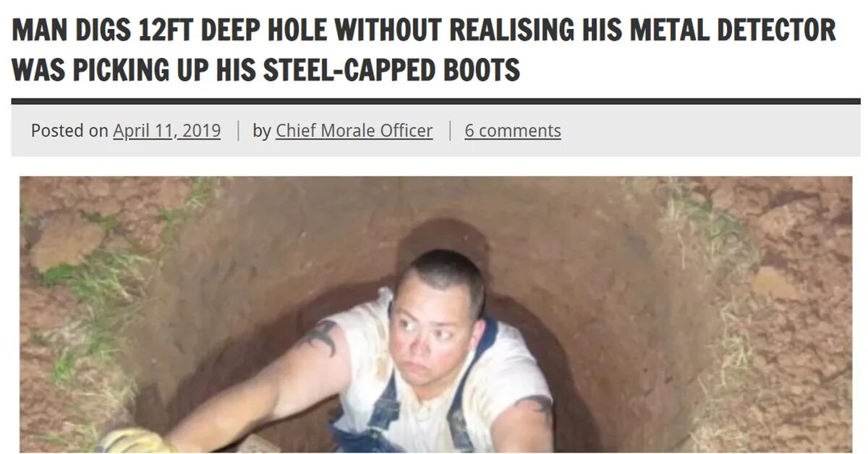The width and height of the screenshot is (868, 454).
Task: Click the dark rule under the headline
Action: (435, 101)
